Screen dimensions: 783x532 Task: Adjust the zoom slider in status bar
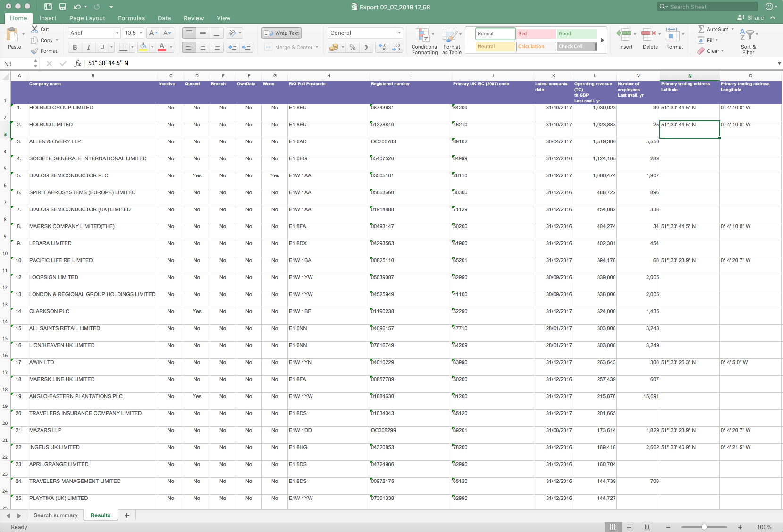(704, 527)
